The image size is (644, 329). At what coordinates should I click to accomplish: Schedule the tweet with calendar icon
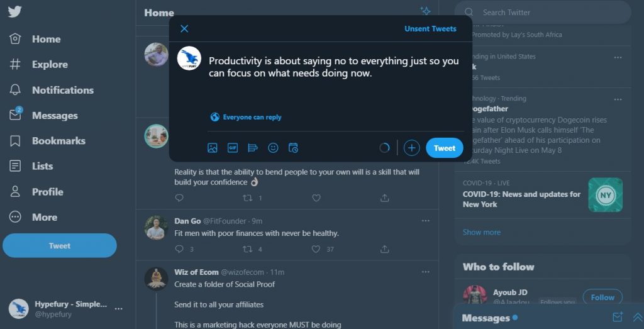[293, 148]
